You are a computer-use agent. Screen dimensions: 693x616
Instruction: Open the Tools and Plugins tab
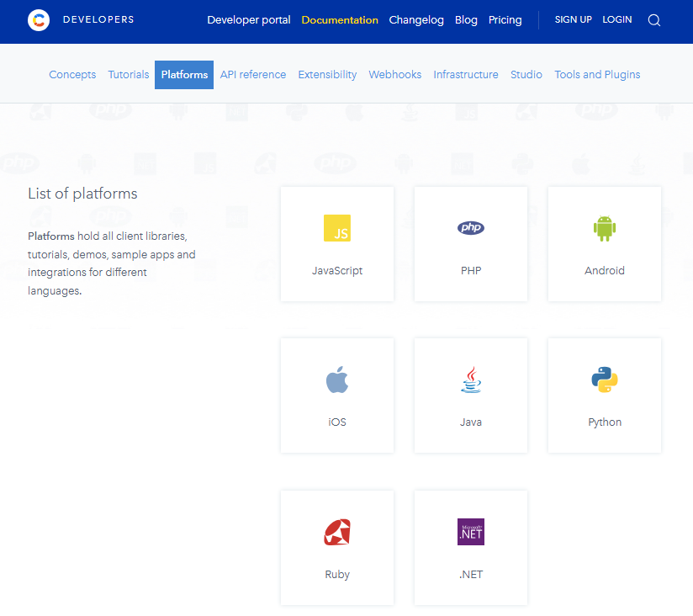597,75
